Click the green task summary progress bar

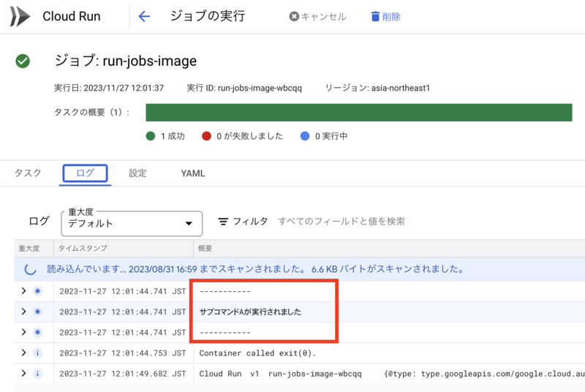pyautogui.click(x=359, y=113)
